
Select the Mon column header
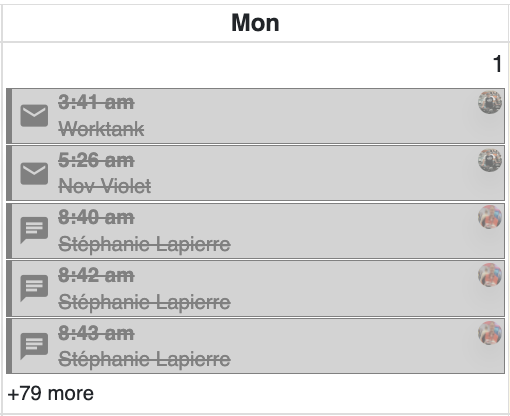255,23
